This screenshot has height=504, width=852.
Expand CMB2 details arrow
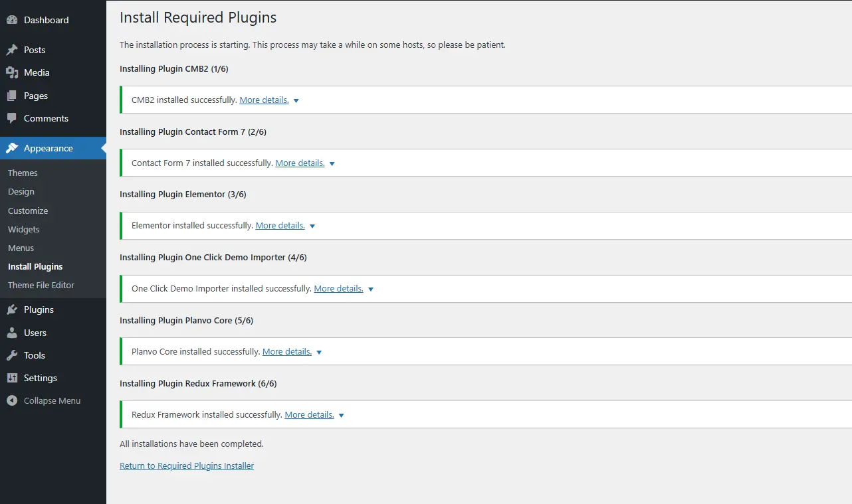click(x=296, y=101)
